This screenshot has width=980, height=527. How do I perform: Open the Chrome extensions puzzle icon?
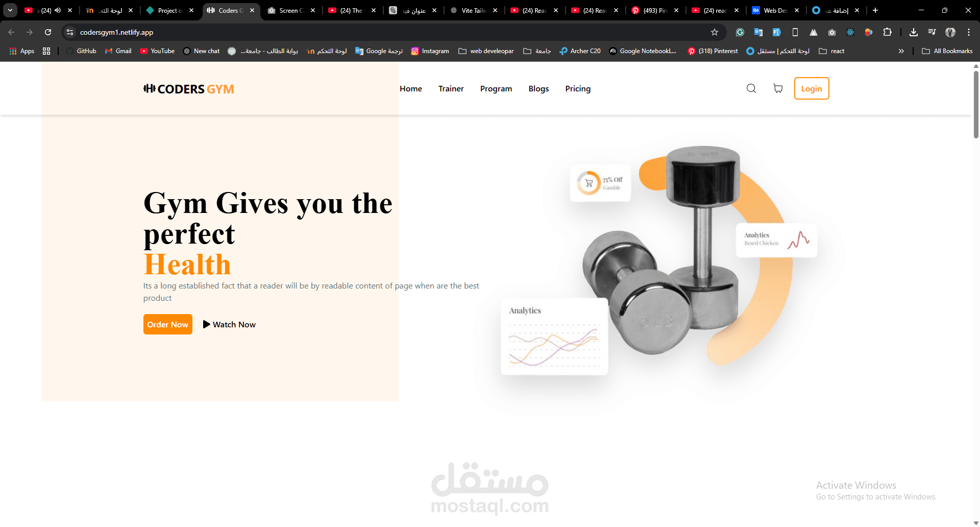pos(888,32)
